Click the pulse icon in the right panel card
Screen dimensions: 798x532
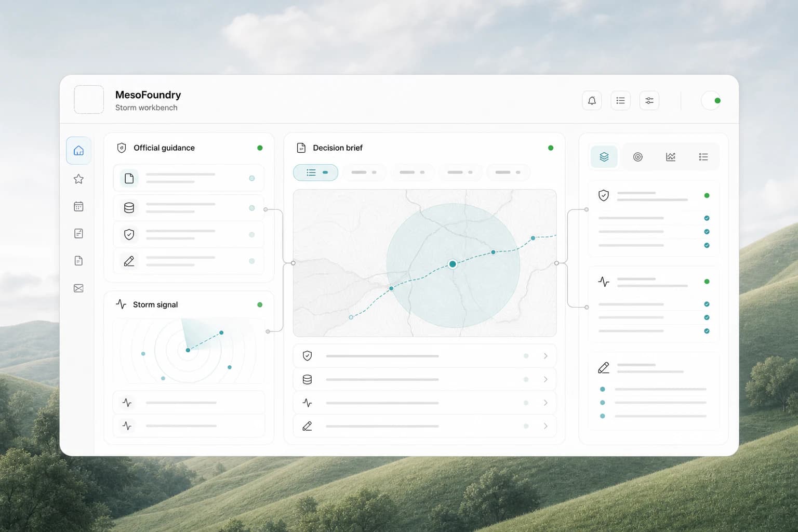604,282
